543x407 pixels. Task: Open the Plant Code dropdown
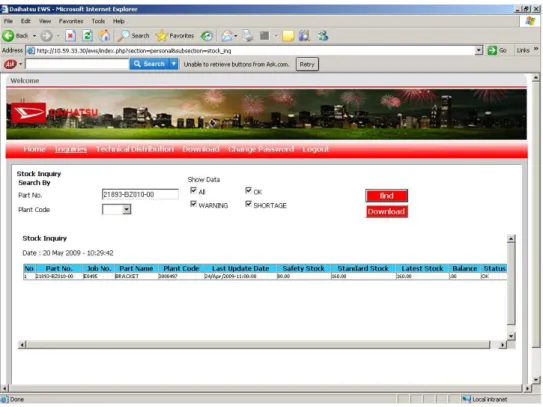tap(117, 209)
